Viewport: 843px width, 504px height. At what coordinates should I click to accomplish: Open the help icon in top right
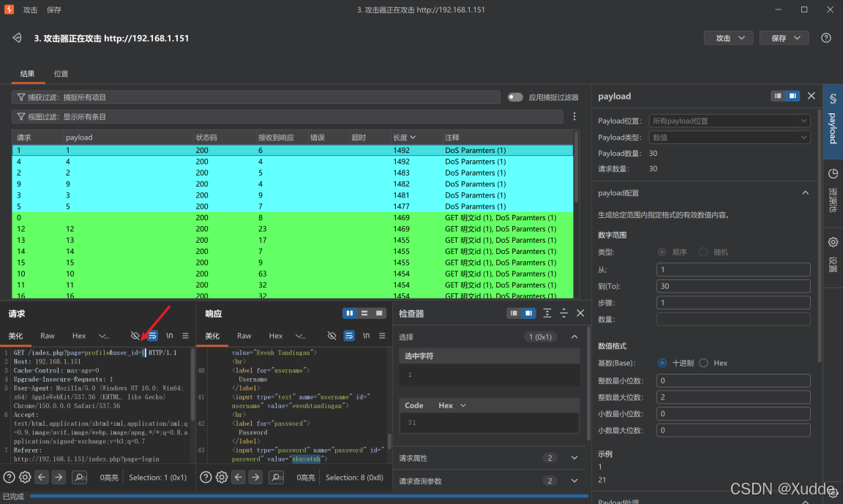tap(825, 38)
